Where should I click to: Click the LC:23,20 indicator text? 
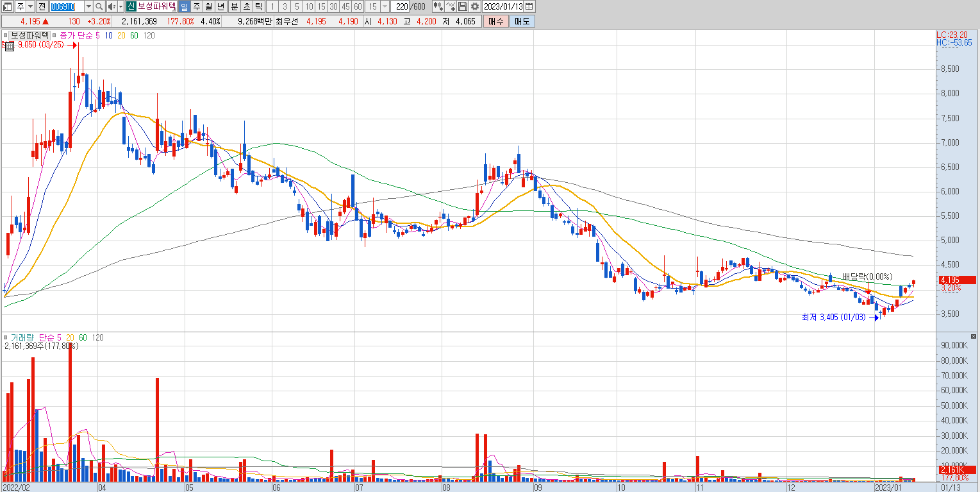click(952, 35)
